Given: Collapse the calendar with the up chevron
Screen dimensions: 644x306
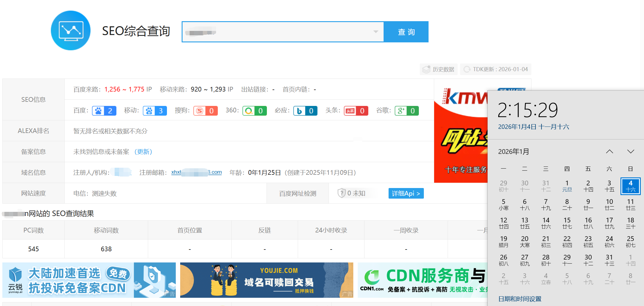Looking at the screenshot, I should pos(610,151).
